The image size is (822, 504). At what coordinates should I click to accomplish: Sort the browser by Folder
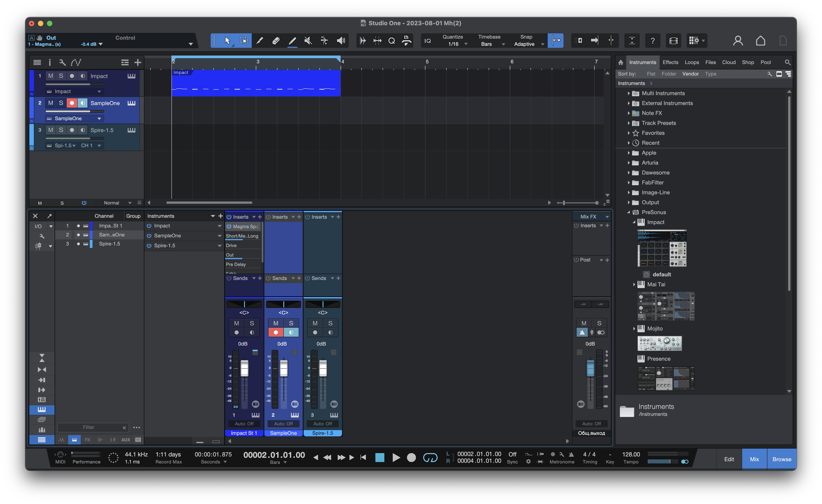coord(669,74)
